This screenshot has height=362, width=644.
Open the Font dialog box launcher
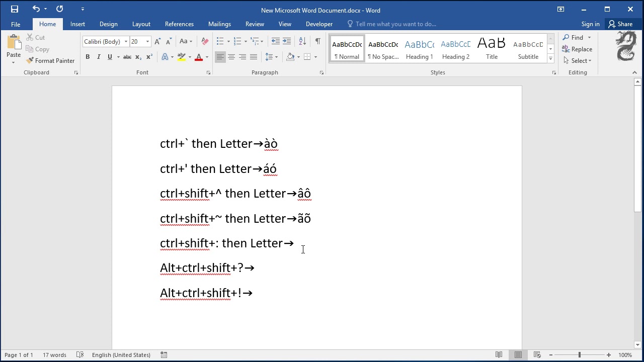208,73
